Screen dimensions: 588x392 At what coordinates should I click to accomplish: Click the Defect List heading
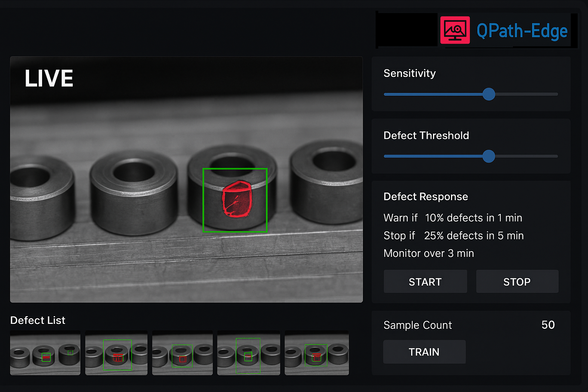point(38,320)
